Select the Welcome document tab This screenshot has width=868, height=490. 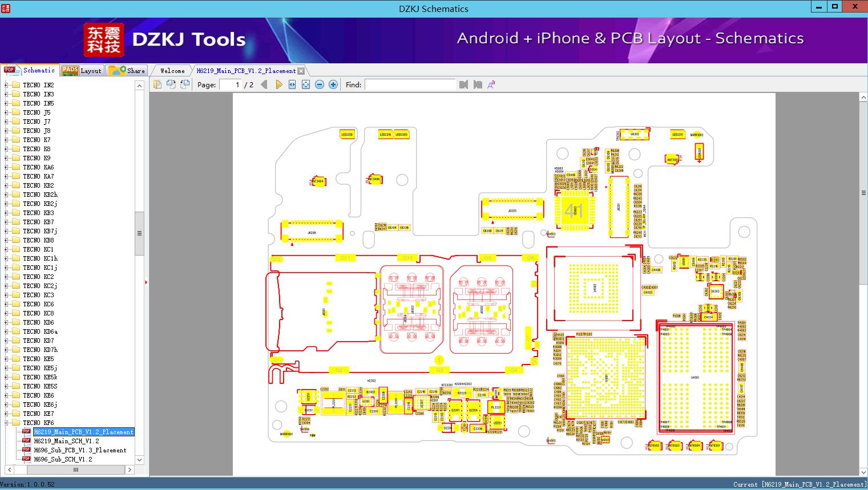coord(172,71)
